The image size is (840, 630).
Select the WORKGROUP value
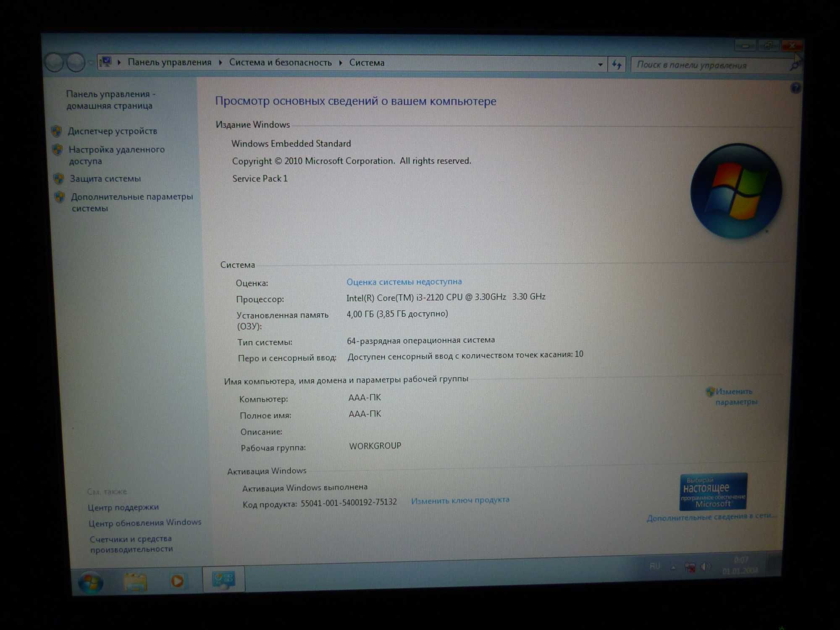pos(375,446)
